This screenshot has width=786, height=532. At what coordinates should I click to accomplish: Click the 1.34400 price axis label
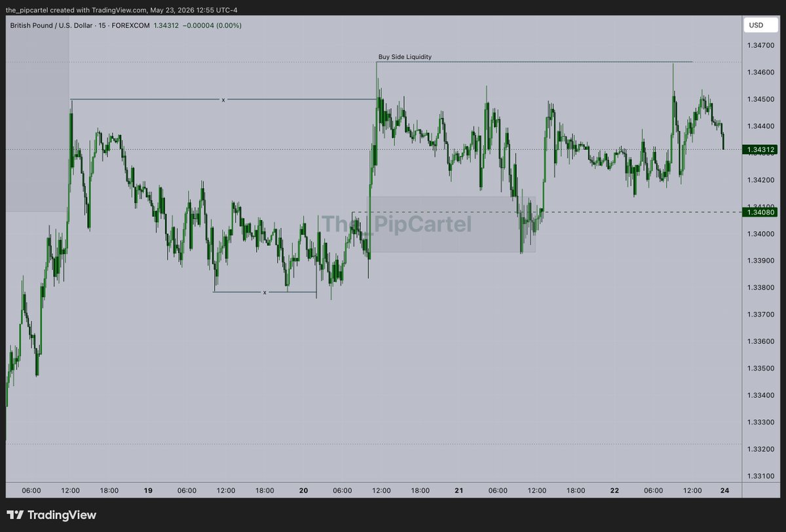[759, 126]
